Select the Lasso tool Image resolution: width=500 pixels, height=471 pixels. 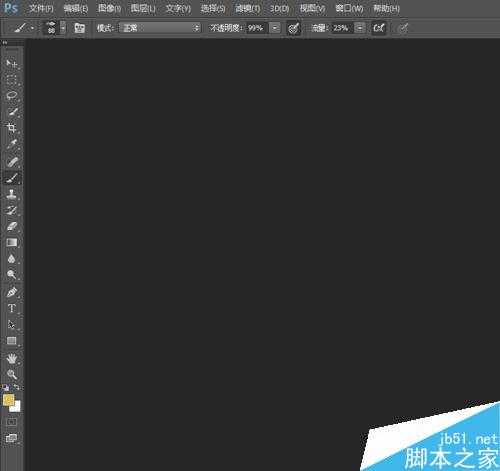11,96
